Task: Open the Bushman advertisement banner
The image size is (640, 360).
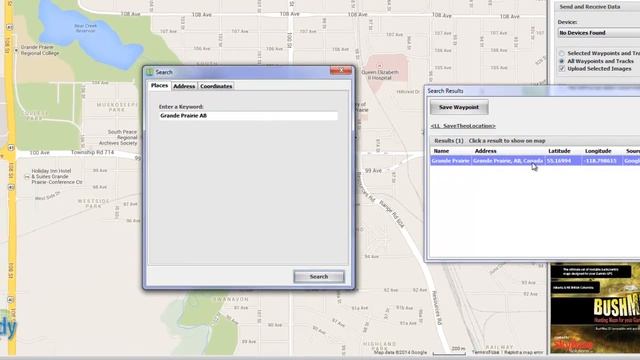Action: (x=595, y=309)
